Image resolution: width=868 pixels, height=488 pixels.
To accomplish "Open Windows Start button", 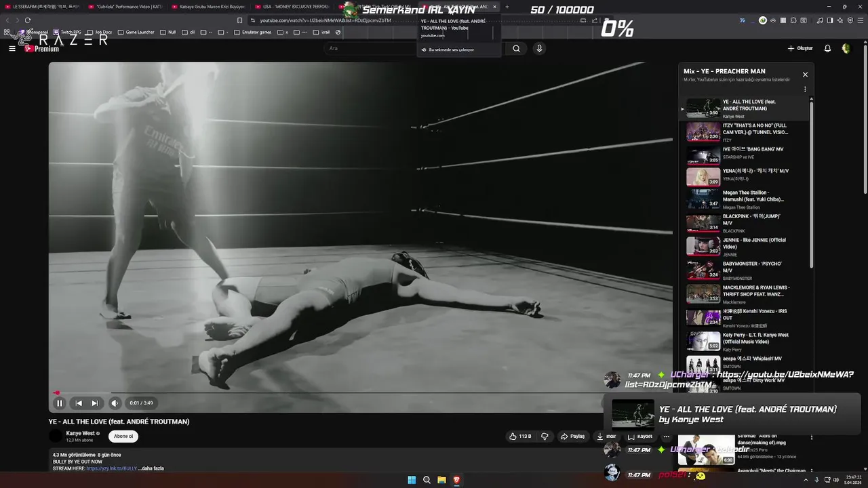I will [412, 480].
